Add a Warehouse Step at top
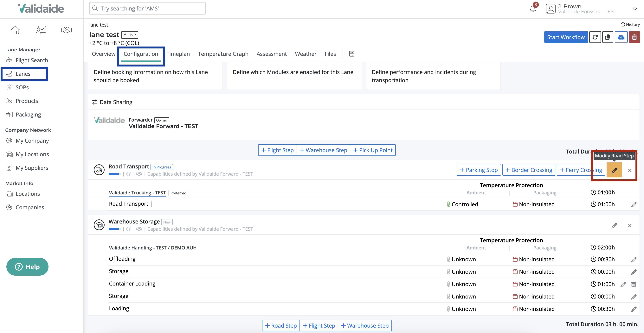Viewport: 644px width, 333px height. coord(324,150)
